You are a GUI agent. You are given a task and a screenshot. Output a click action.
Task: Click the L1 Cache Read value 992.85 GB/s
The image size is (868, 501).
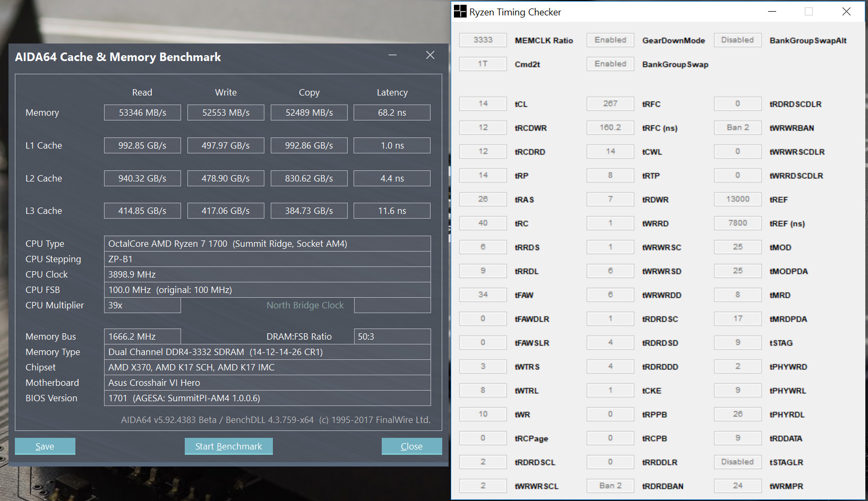point(142,145)
